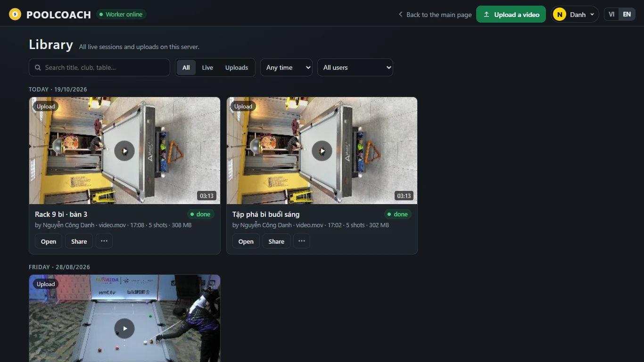Click the yellow N user avatar
Viewport: 644px width, 362px height.
(560, 15)
